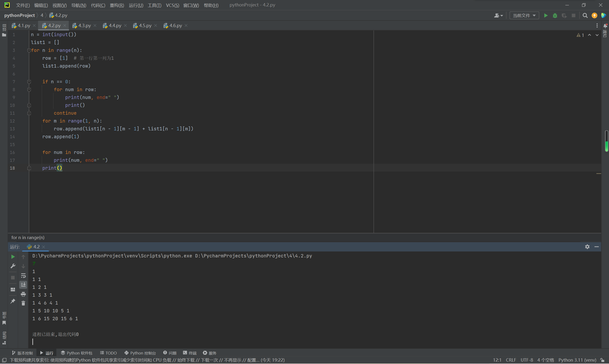Open the 当前文件 run configuration dropdown
The width and height of the screenshot is (609, 364).
pos(524,15)
